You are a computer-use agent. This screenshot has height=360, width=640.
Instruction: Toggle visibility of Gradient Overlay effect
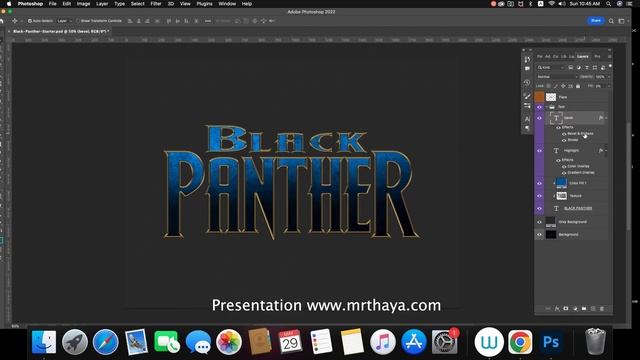coord(564,173)
